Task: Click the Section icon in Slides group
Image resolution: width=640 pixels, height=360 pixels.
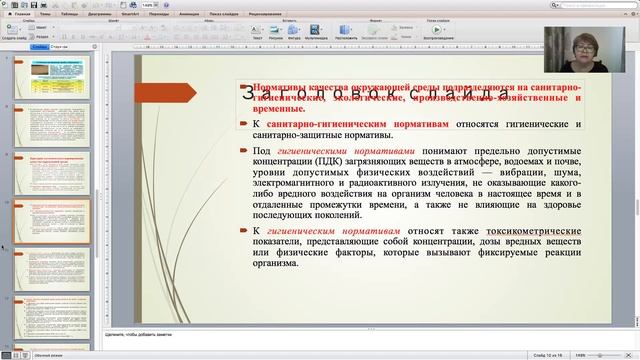Action: coord(31,36)
